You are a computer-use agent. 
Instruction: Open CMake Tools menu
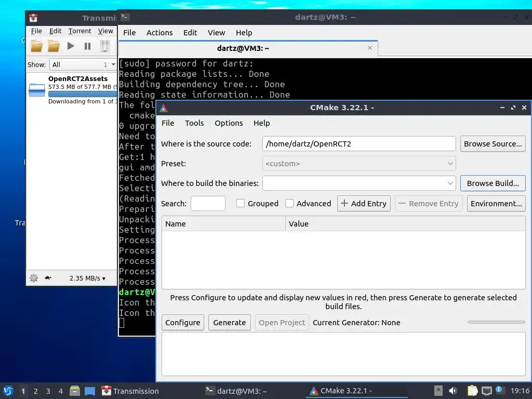[x=194, y=123]
